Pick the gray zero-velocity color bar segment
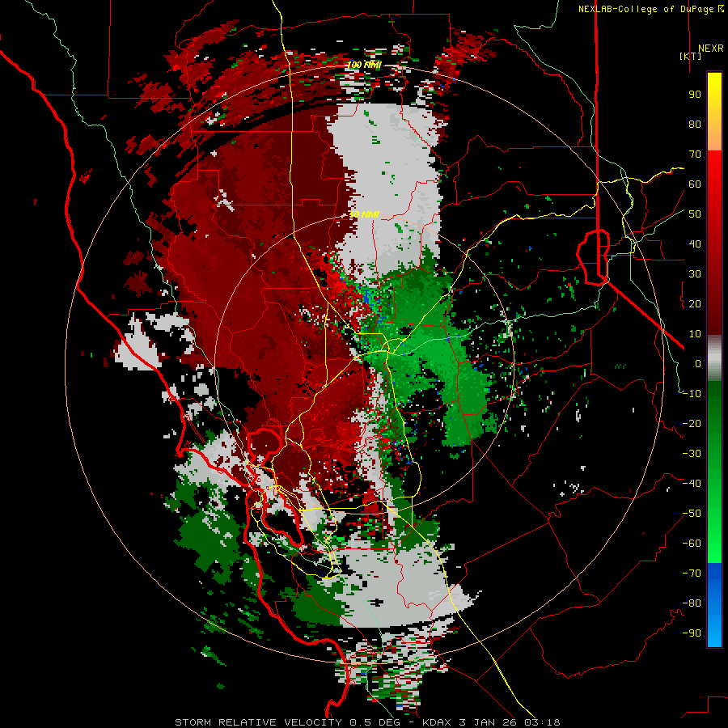The height and width of the screenshot is (728, 728). coord(714,358)
